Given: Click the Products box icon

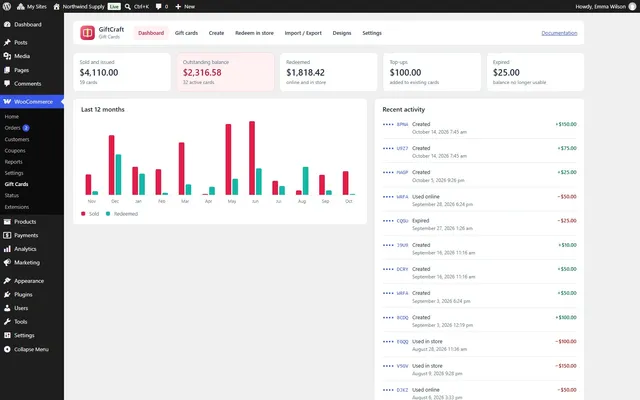Looking at the screenshot, I should 7,222.
